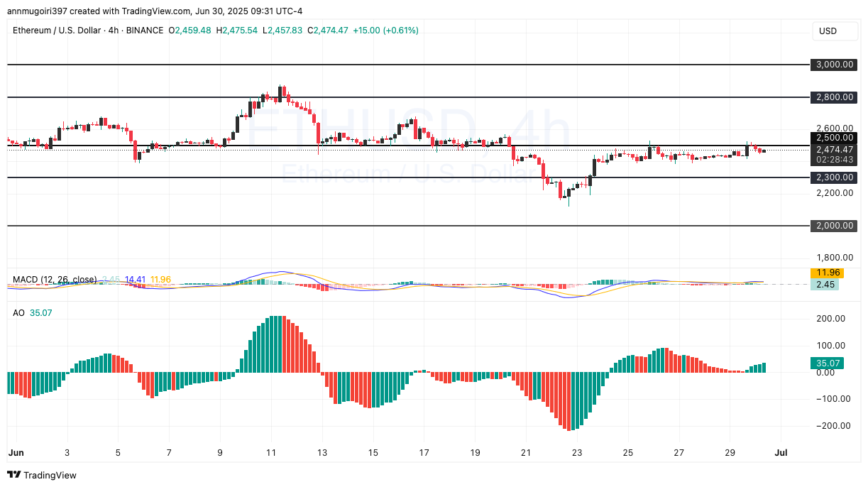Click the 2,200.00 price axis label
The image size is (868, 487).
pos(834,193)
